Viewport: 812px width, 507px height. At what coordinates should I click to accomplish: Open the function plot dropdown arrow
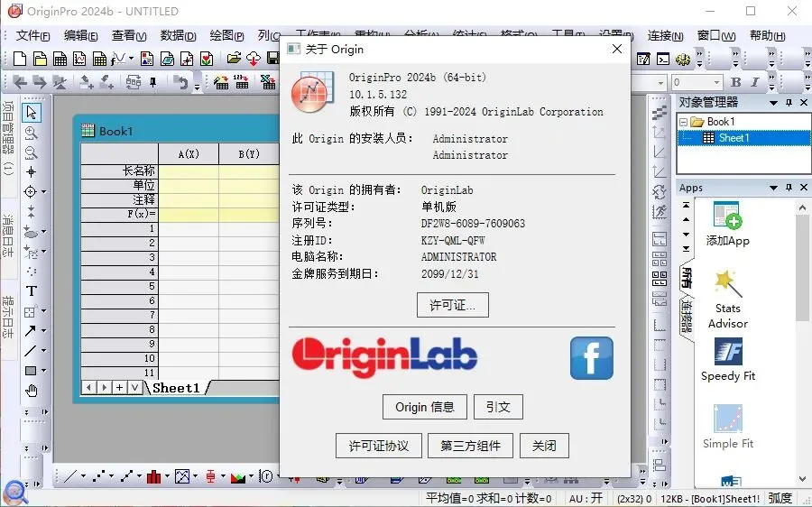point(131,59)
